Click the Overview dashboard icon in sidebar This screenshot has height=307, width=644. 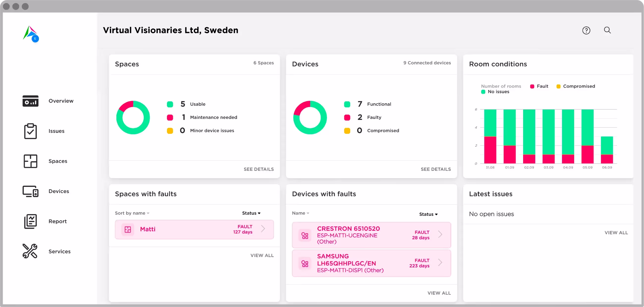coord(30,101)
